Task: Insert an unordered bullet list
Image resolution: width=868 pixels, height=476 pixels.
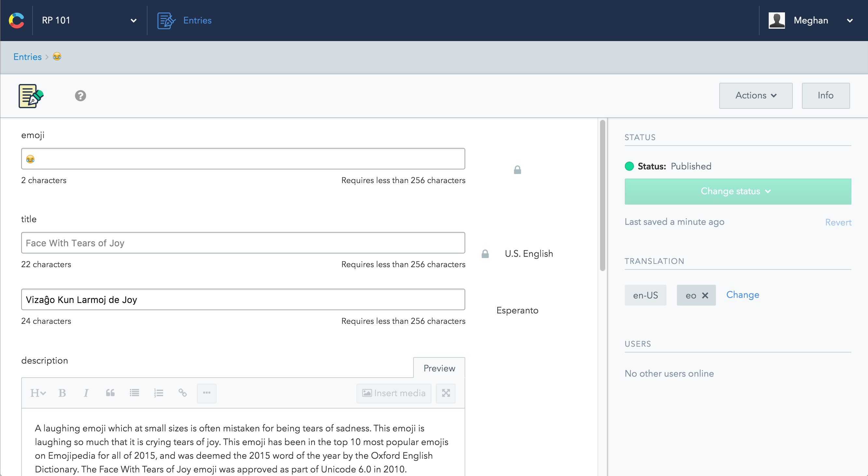Action: click(134, 393)
